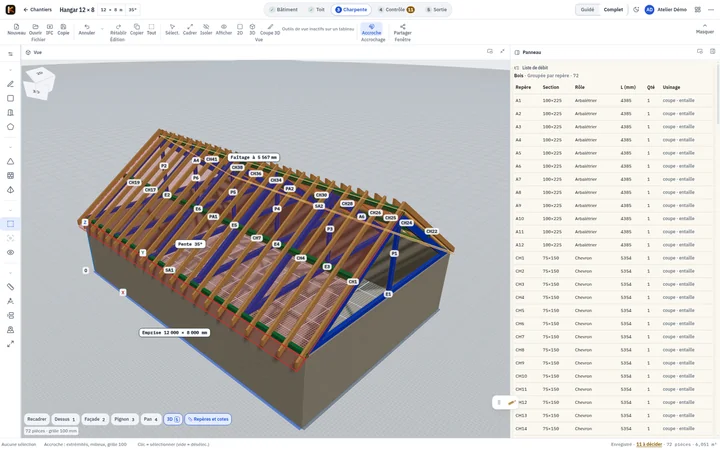Click the Repère column header

click(523, 87)
